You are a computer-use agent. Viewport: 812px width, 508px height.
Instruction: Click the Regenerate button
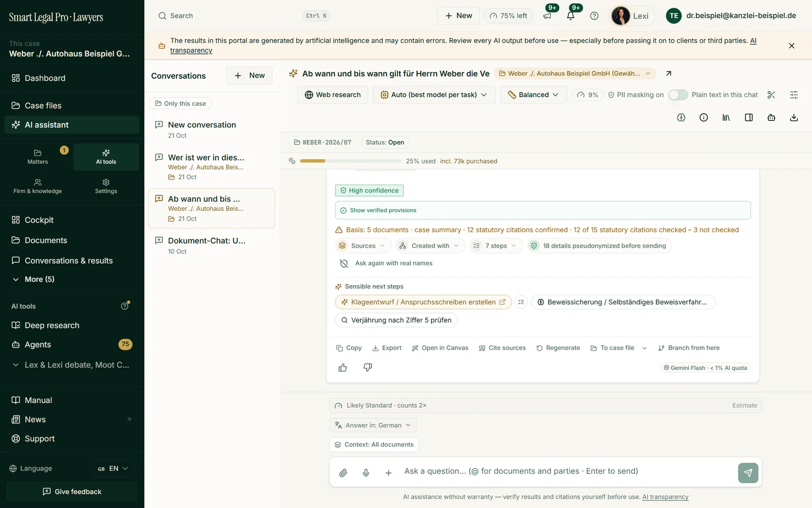[x=558, y=348]
